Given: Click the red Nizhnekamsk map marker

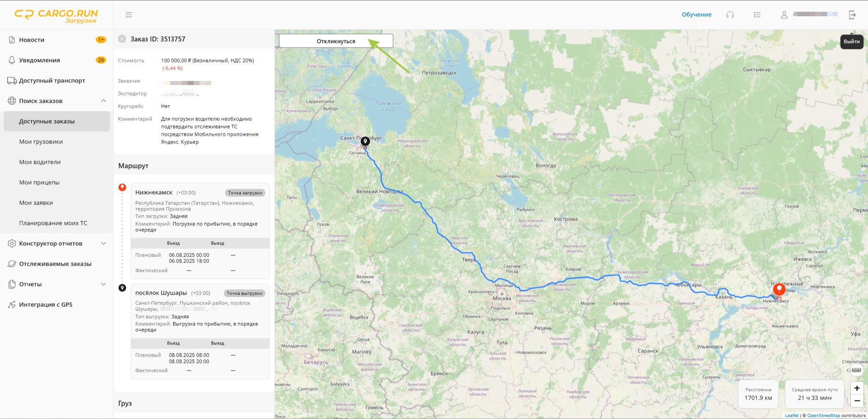Looking at the screenshot, I should 778,290.
